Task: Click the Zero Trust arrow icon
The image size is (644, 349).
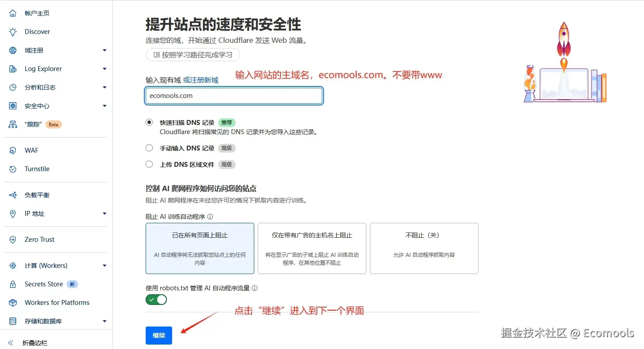Action: click(x=13, y=240)
